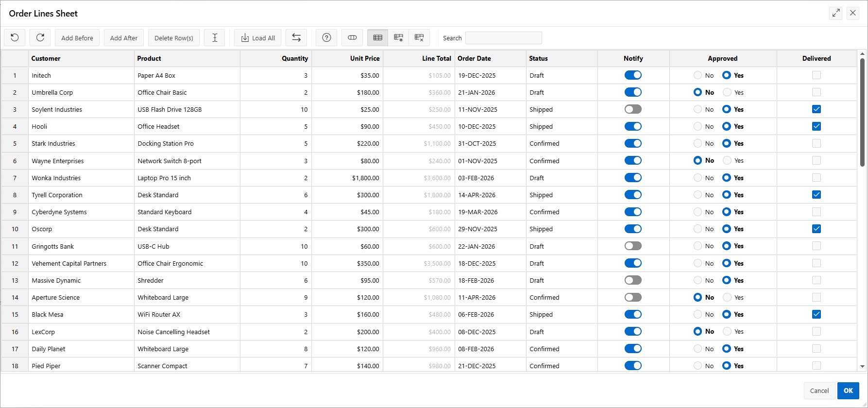Turn on Notify toggle for Soylent Industries

pyautogui.click(x=633, y=109)
